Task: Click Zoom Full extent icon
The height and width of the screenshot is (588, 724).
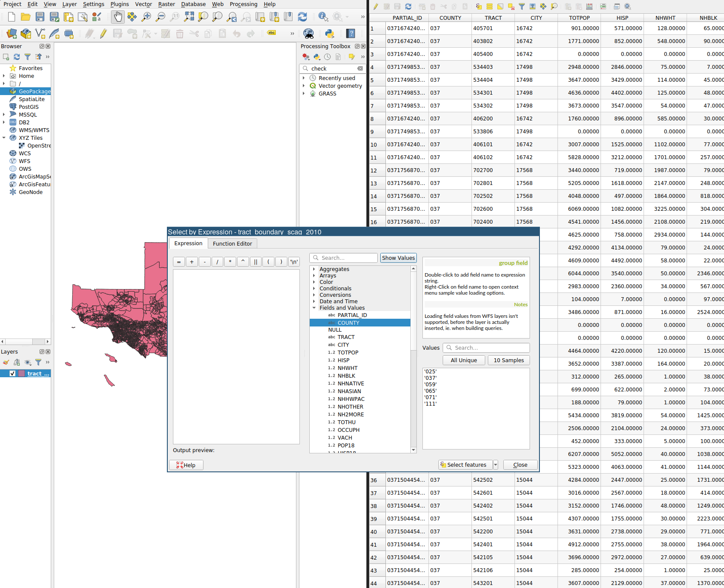Action: (x=189, y=17)
